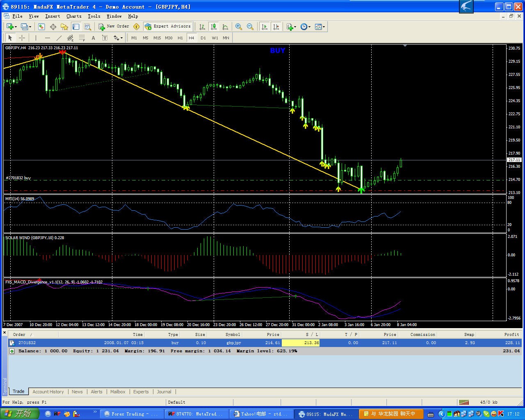Select the horizontal line tool
This screenshot has width=525, height=420.
click(x=48, y=38)
